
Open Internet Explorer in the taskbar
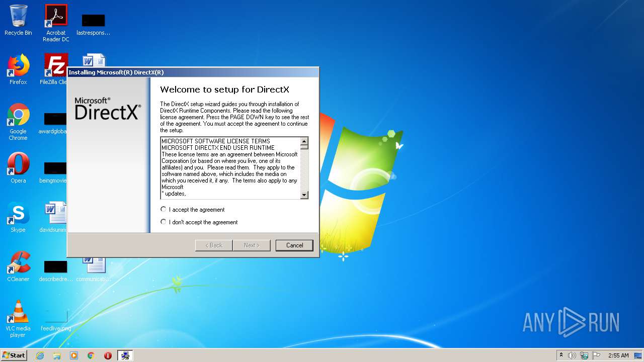(40, 355)
